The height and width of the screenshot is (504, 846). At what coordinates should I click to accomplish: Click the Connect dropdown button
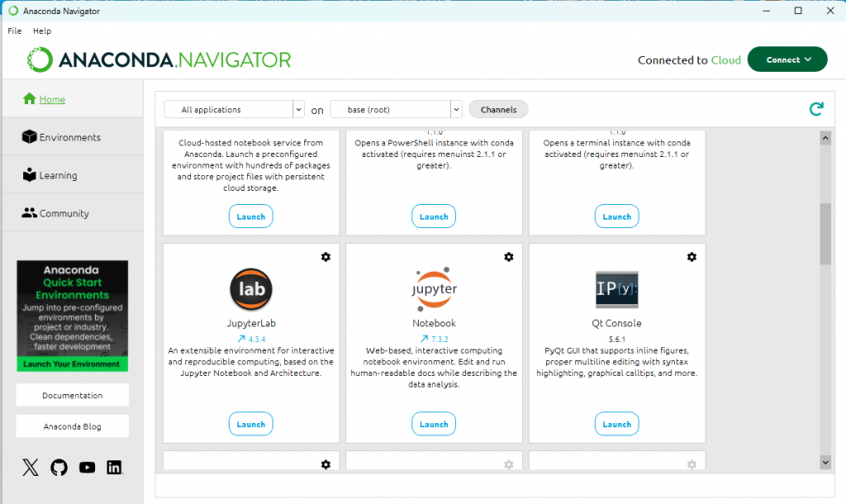click(x=787, y=59)
